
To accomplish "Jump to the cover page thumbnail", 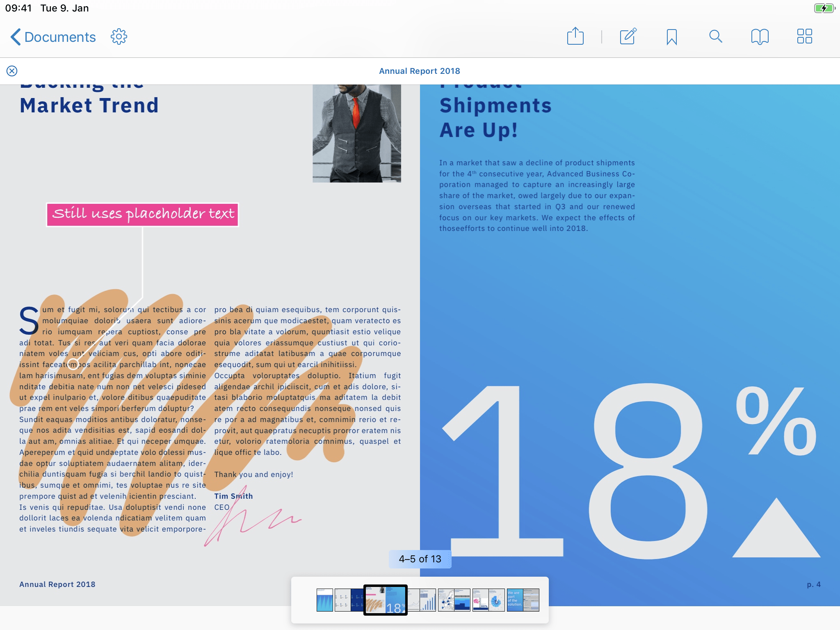I will click(324, 600).
